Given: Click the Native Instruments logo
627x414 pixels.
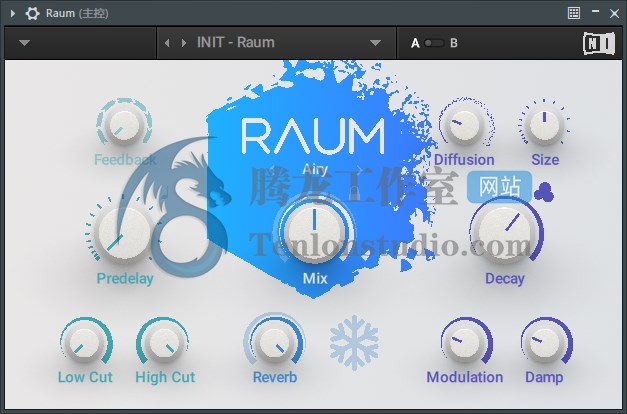Looking at the screenshot, I should (599, 43).
